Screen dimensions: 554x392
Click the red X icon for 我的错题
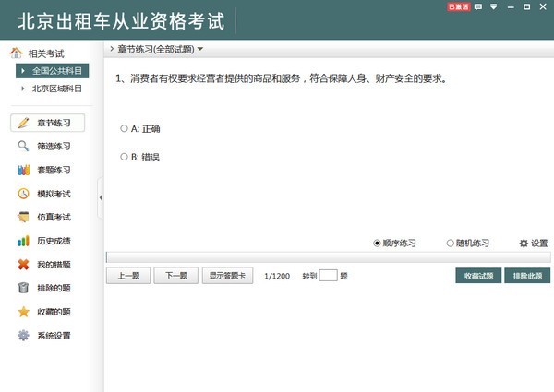click(x=23, y=265)
